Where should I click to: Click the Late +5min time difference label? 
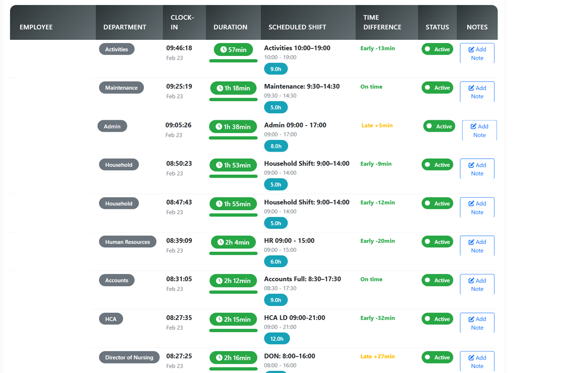(377, 126)
